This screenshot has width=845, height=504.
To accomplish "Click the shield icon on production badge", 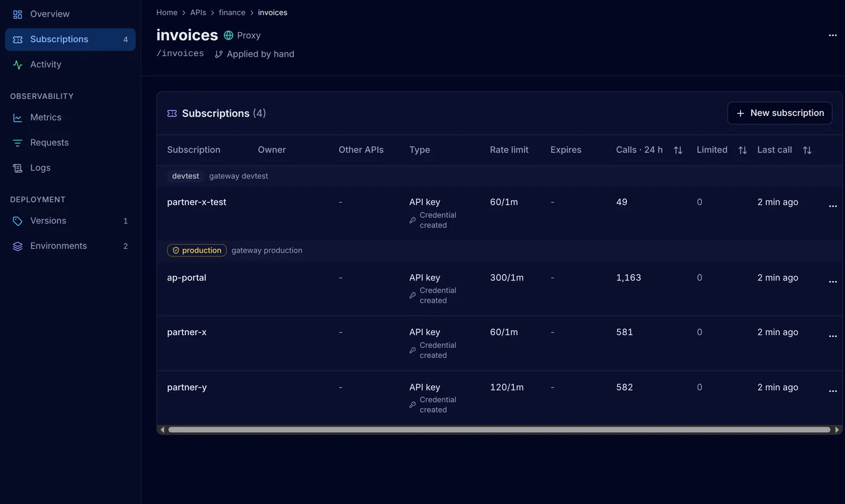I will [x=176, y=250].
